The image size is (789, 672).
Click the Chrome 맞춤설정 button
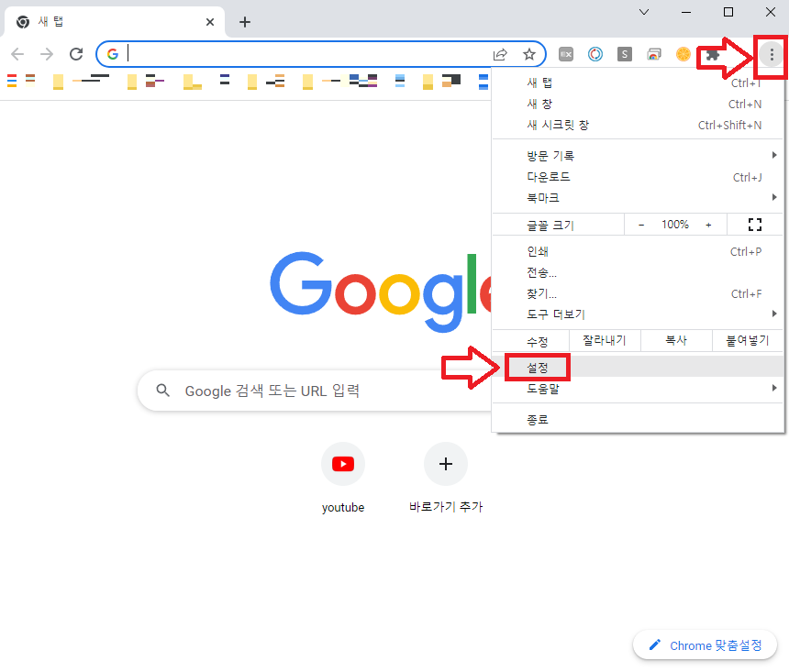click(x=705, y=644)
